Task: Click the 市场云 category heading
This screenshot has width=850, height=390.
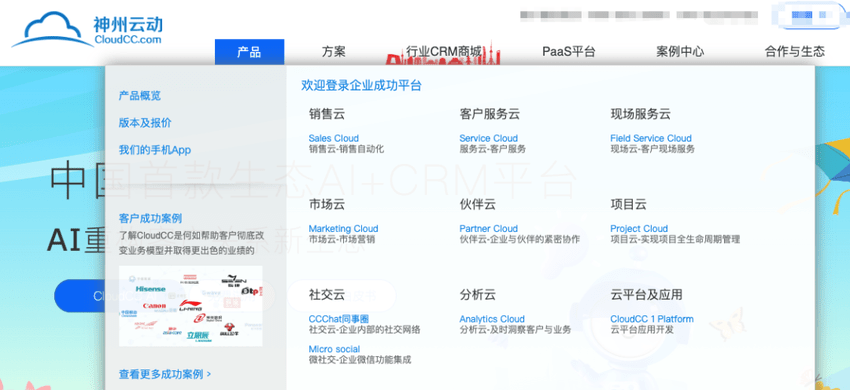Action: coord(327,204)
